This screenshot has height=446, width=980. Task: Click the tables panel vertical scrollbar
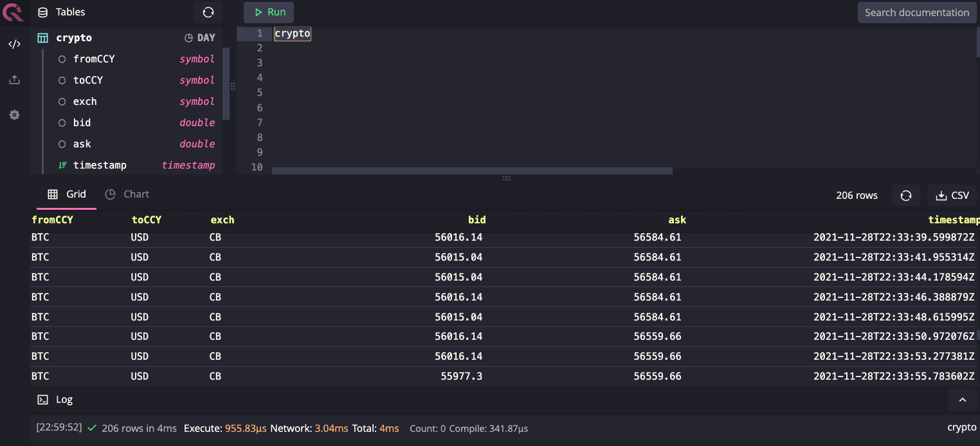click(x=226, y=84)
